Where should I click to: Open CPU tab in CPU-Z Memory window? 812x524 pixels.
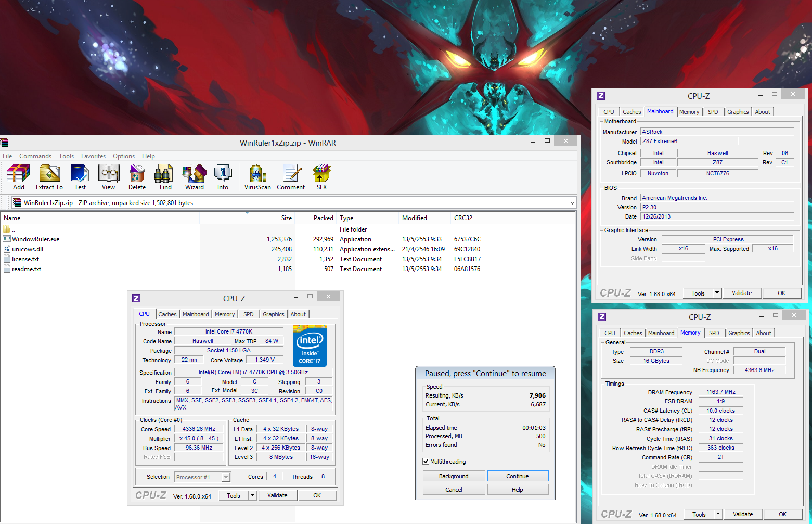610,333
